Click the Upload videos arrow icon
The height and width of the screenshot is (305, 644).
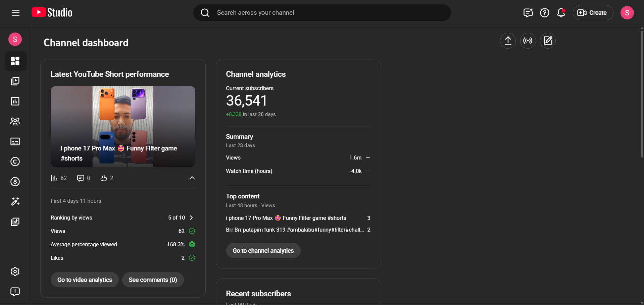pyautogui.click(x=508, y=41)
